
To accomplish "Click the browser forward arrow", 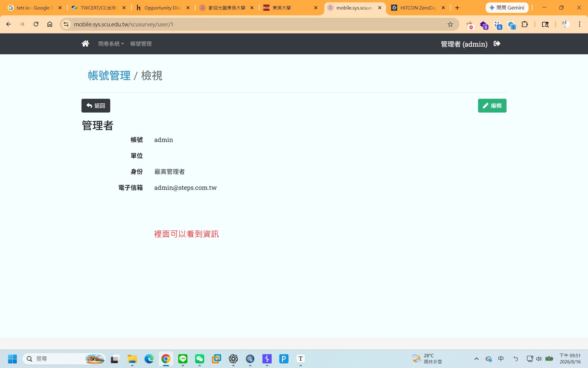I will click(22, 24).
